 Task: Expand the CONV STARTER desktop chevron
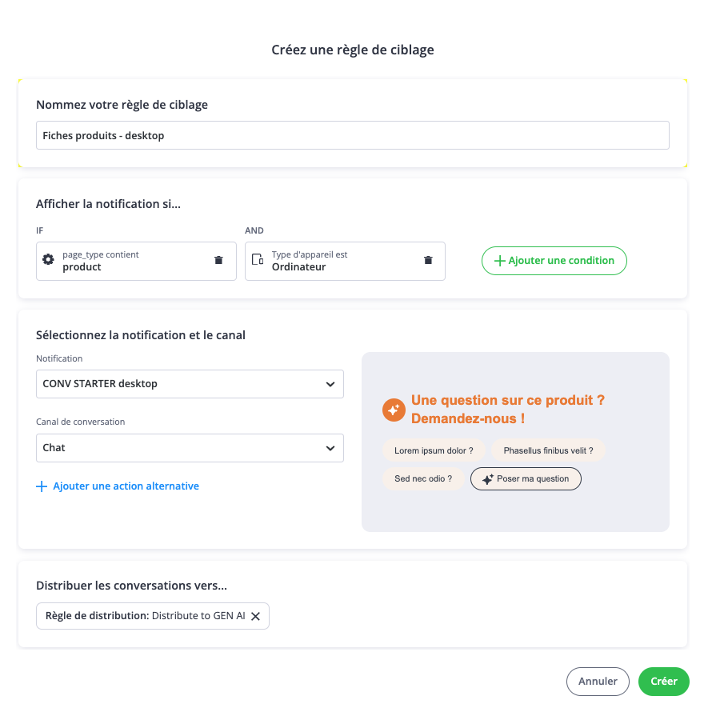[330, 384]
